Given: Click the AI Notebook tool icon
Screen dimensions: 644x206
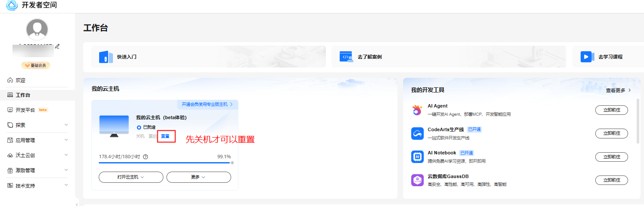Looking at the screenshot, I should point(417,157).
